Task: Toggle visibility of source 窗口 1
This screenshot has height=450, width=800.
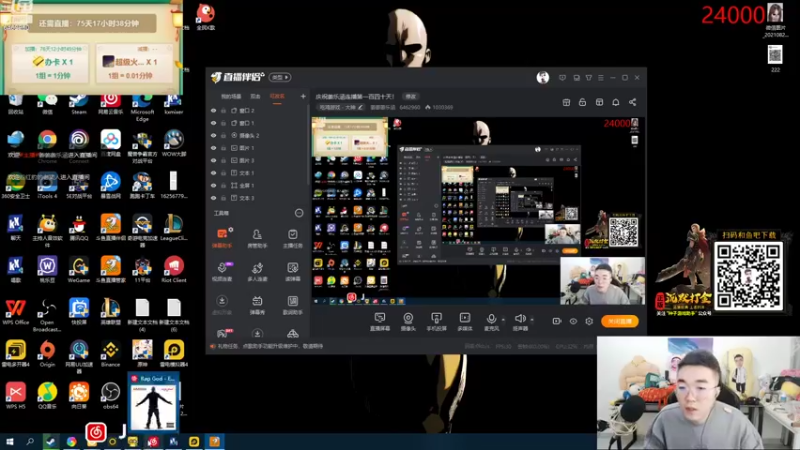Action: tap(213, 123)
